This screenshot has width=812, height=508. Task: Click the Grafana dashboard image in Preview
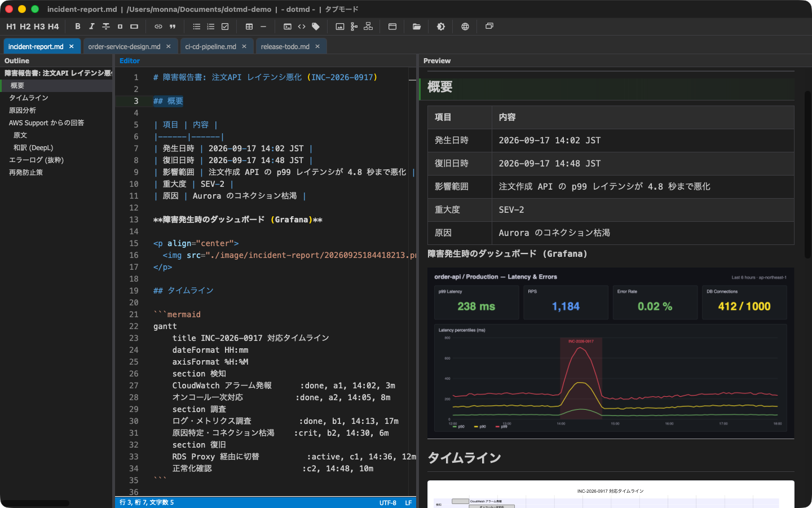pyautogui.click(x=611, y=353)
